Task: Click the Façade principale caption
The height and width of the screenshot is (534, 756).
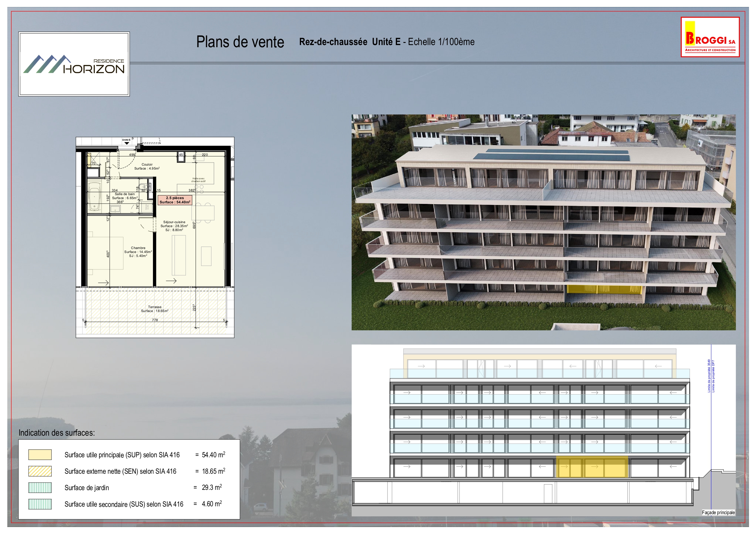Action: (718, 512)
